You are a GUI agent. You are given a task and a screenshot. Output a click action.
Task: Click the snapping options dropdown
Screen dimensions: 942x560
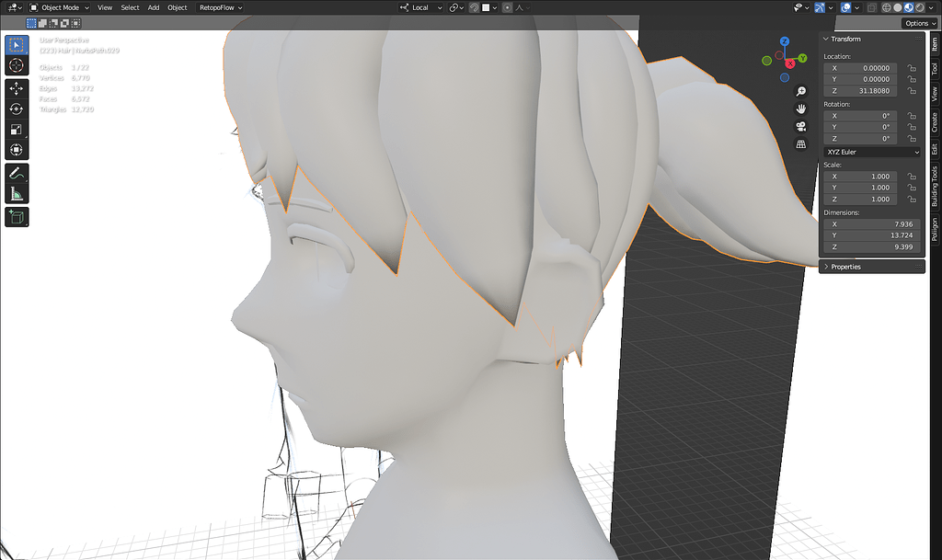(489, 7)
